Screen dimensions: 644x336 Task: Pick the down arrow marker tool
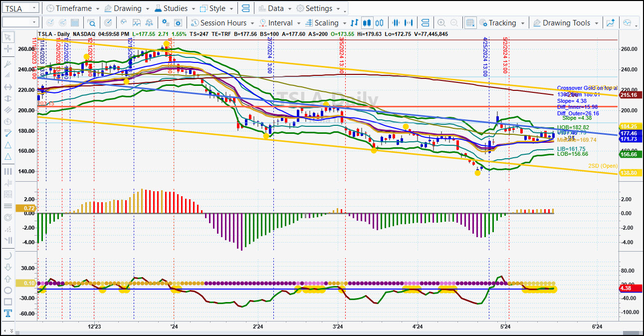(x=7, y=267)
